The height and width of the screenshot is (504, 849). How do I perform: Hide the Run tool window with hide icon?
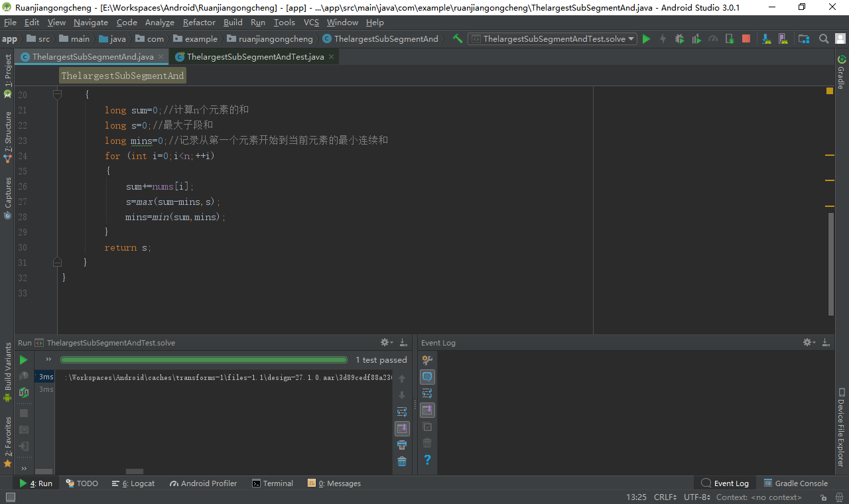[403, 343]
